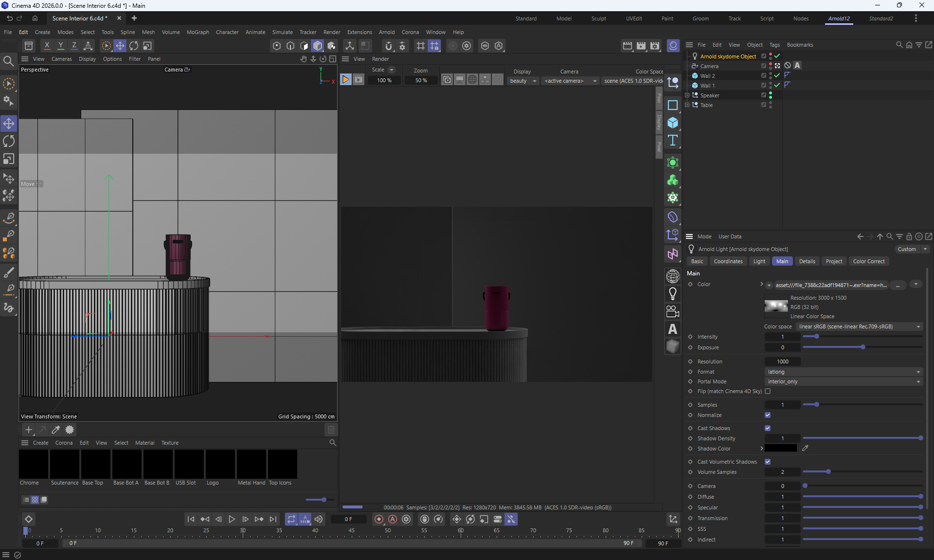Click the Cube primitive icon

(x=673, y=123)
